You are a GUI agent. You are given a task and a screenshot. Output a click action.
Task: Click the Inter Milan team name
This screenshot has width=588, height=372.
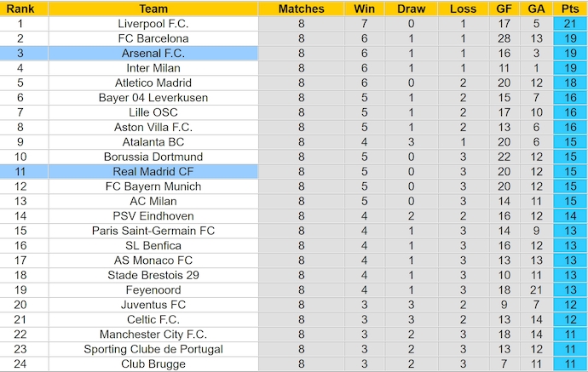(153, 67)
